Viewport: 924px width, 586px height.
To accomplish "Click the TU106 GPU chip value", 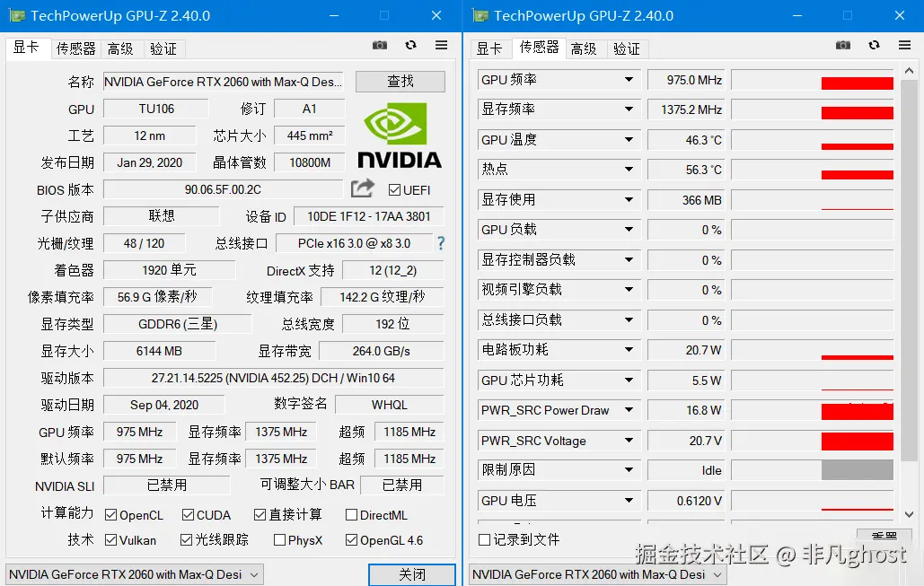I will click(x=156, y=109).
